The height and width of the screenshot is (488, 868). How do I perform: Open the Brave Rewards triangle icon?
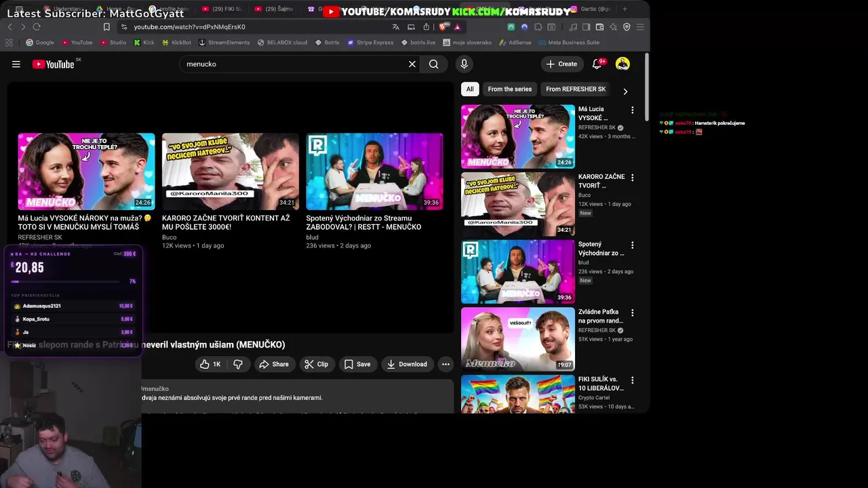[458, 27]
